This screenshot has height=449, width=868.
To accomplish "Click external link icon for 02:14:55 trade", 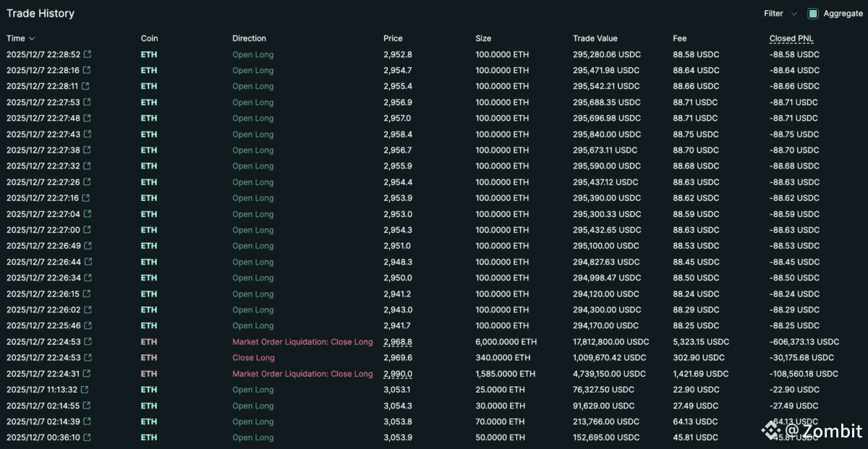I will [87, 406].
